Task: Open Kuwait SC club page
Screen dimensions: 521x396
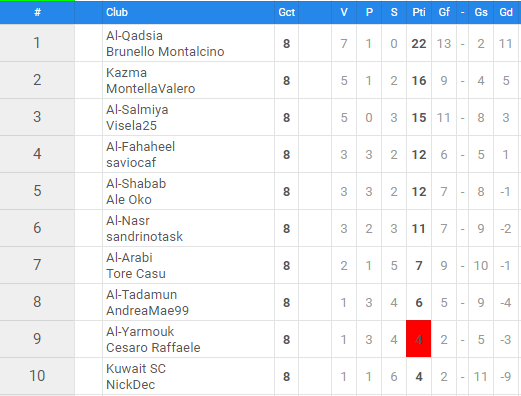Action: click(x=136, y=369)
